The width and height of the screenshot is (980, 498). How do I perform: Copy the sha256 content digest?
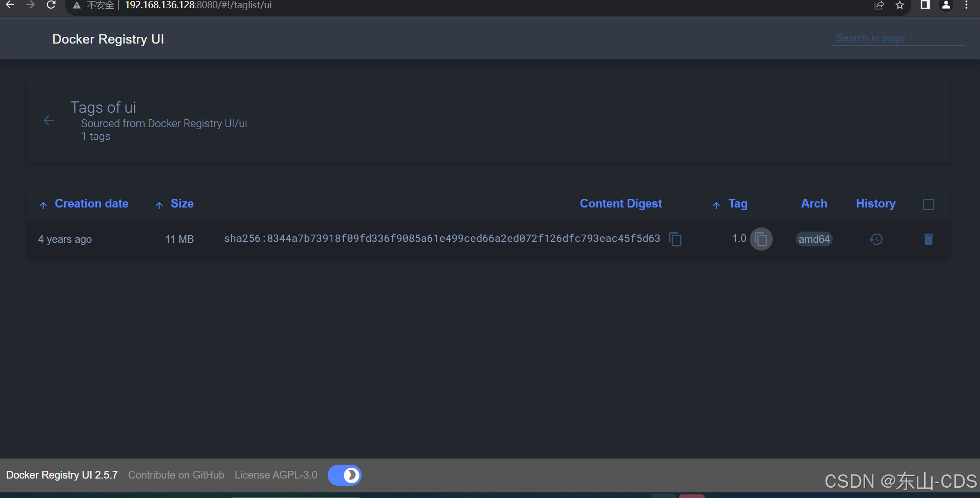click(x=675, y=239)
